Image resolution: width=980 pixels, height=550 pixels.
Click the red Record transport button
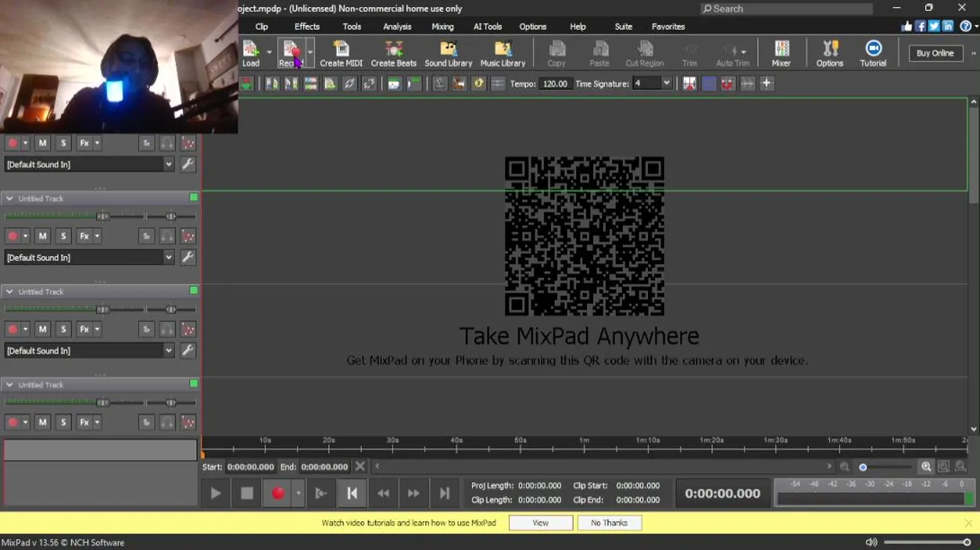click(x=278, y=493)
